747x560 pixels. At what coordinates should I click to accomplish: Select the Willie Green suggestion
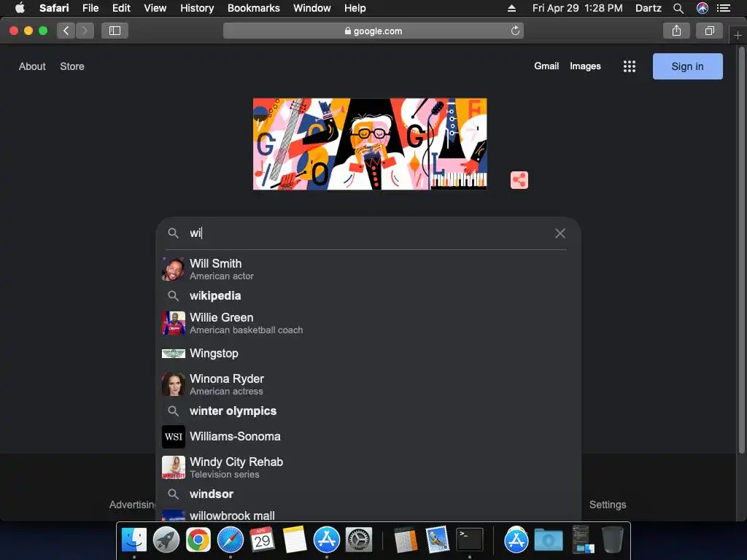click(368, 323)
